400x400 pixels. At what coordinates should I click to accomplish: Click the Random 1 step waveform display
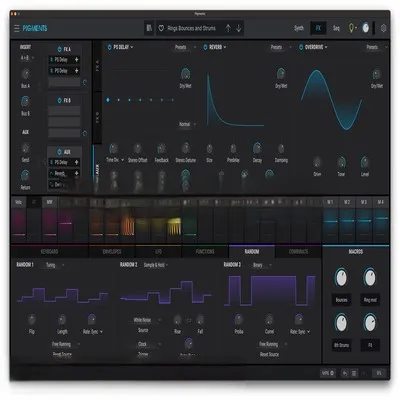coord(63,295)
